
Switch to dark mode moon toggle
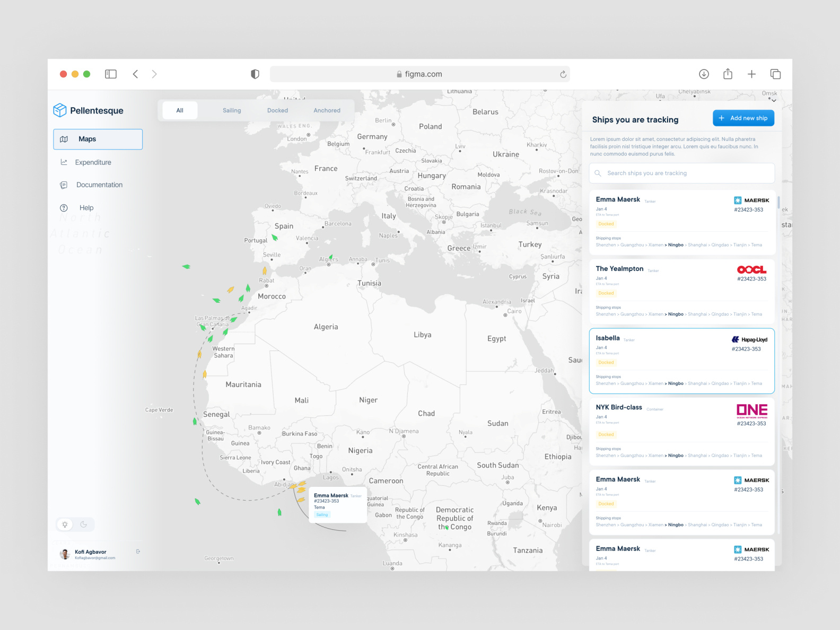point(84,524)
